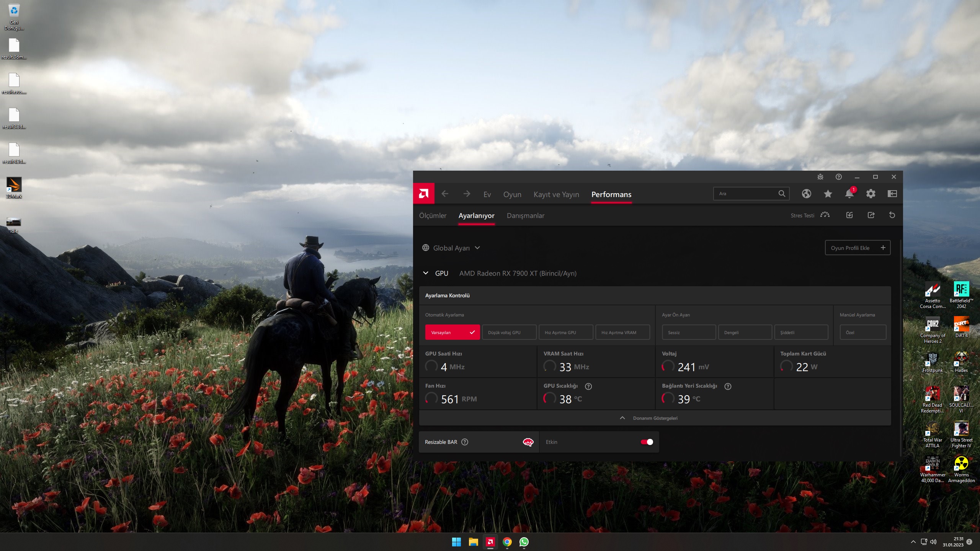Image resolution: width=980 pixels, height=551 pixels.
Task: Select the Düşük voltaj GPU preset
Action: pyautogui.click(x=509, y=332)
